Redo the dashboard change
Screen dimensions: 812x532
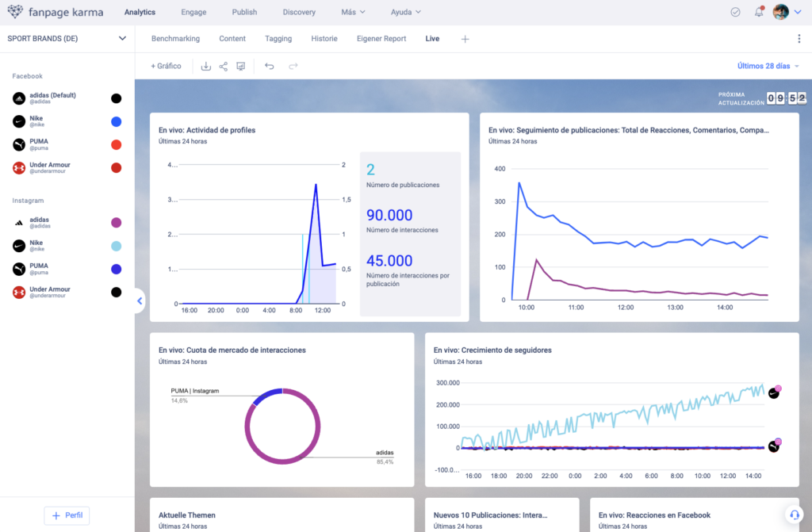[x=293, y=67]
